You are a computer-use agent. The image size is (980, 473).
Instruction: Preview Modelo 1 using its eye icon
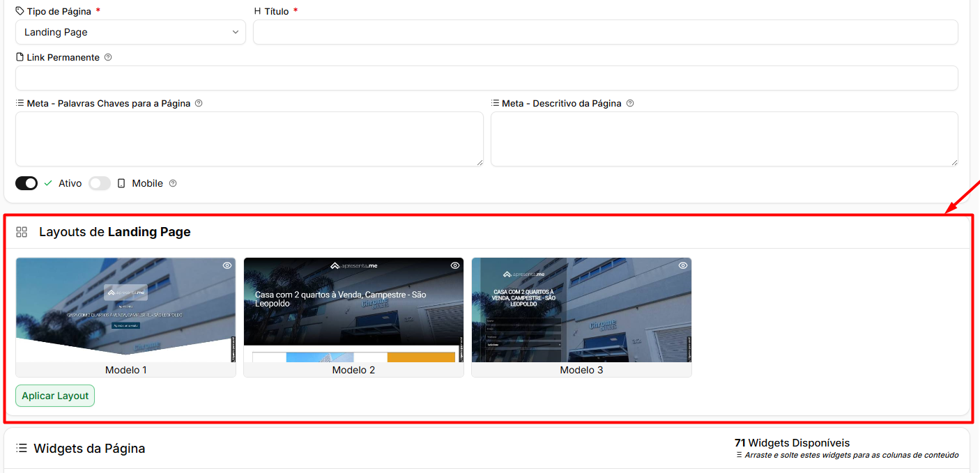coord(227,265)
